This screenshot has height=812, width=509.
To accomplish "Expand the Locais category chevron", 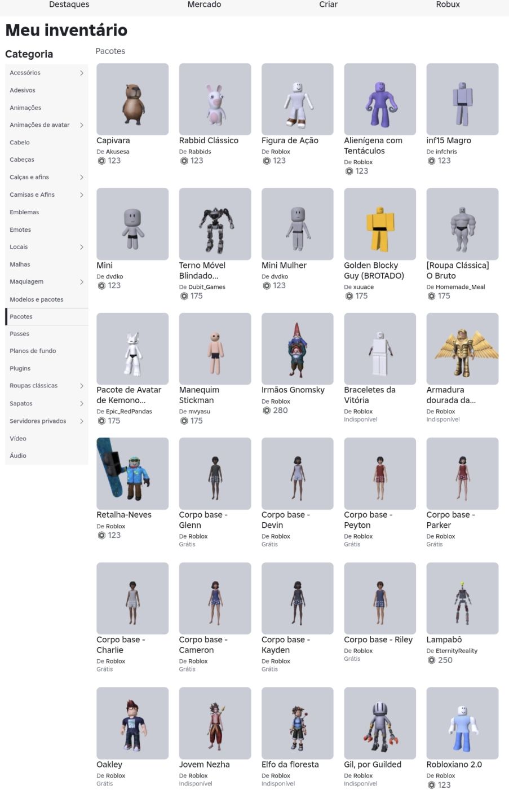I will tap(82, 247).
